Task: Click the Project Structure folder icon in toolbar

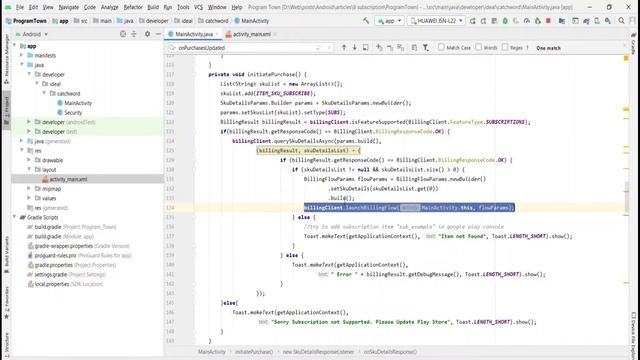Action: point(562,21)
